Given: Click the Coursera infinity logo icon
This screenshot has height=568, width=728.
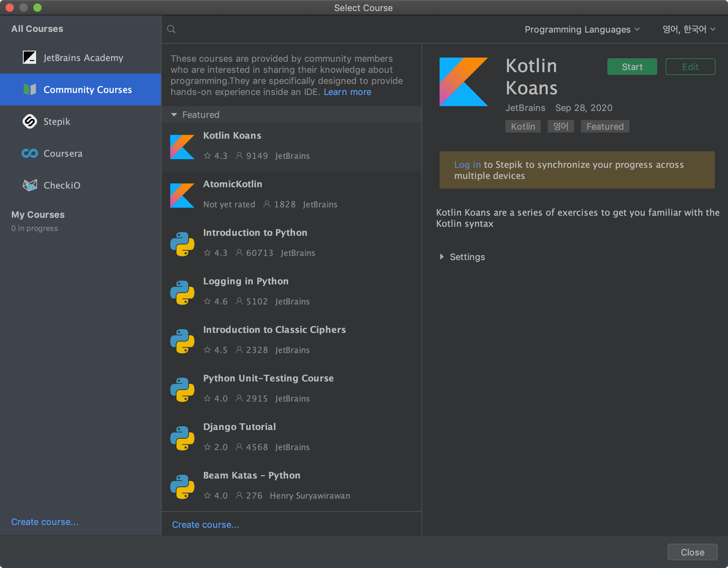Looking at the screenshot, I should coord(29,153).
